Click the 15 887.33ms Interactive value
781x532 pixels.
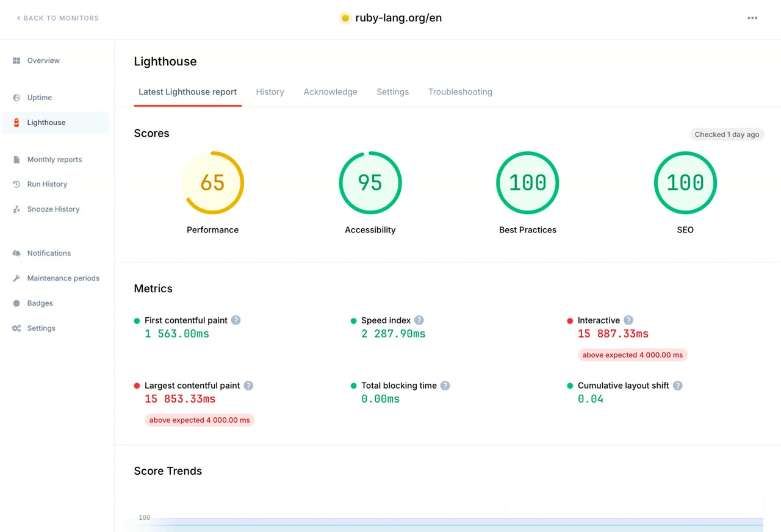pos(613,334)
